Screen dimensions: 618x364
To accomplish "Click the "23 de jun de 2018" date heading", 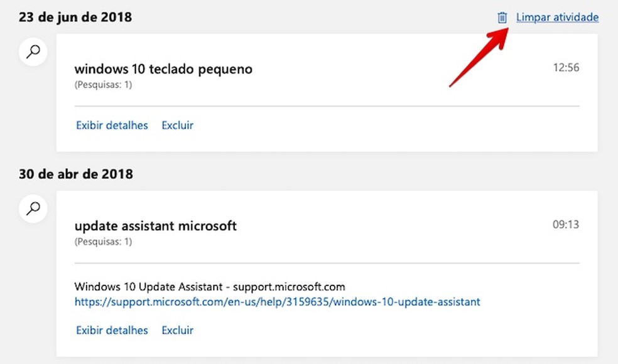I will click(75, 17).
